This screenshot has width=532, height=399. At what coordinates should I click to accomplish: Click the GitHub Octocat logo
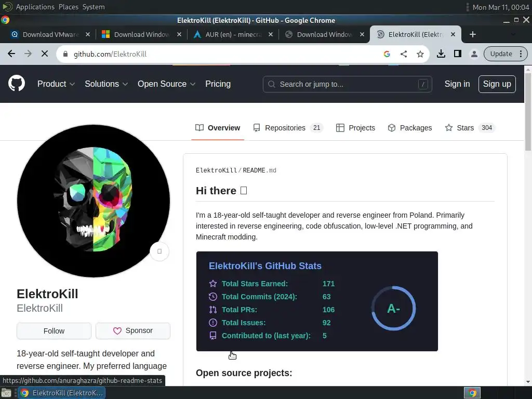pos(17,84)
